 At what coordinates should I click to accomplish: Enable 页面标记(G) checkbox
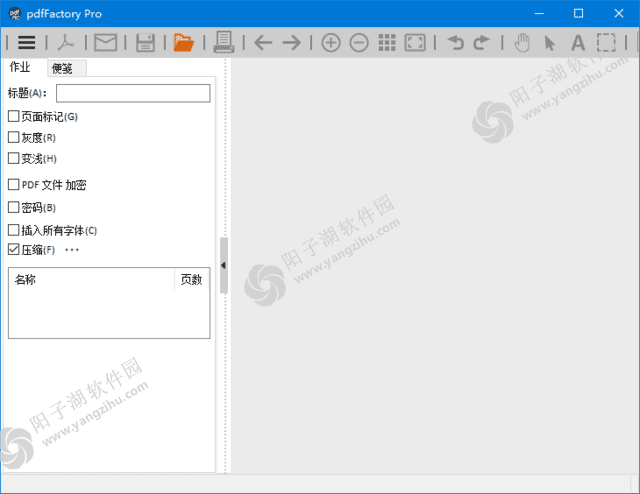[13, 116]
